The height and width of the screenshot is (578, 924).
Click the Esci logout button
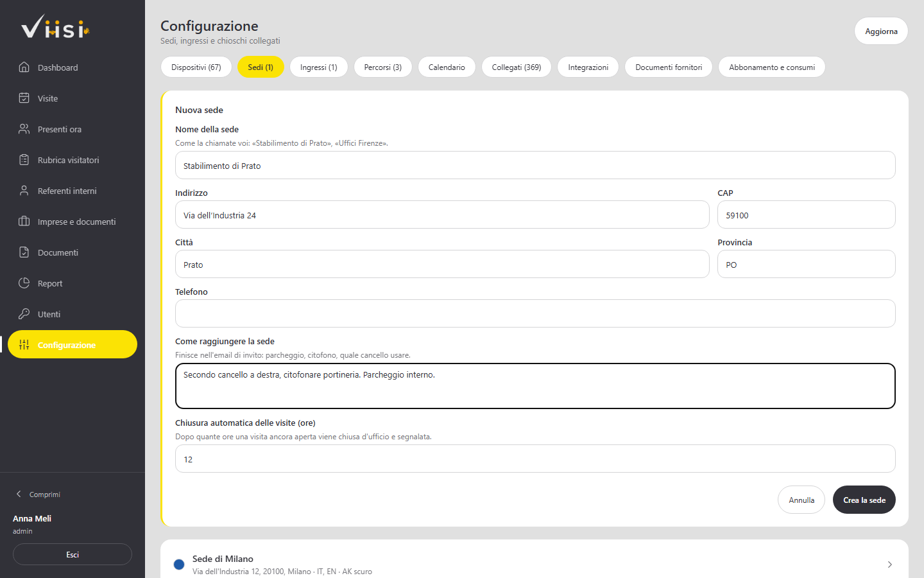[x=73, y=554]
